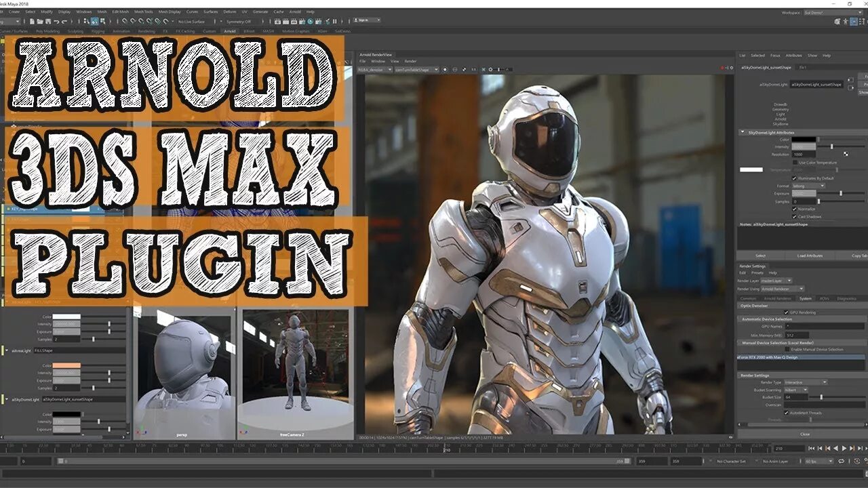This screenshot has width=868, height=488.
Task: Open the Render Layer dropdown
Action: click(776, 280)
